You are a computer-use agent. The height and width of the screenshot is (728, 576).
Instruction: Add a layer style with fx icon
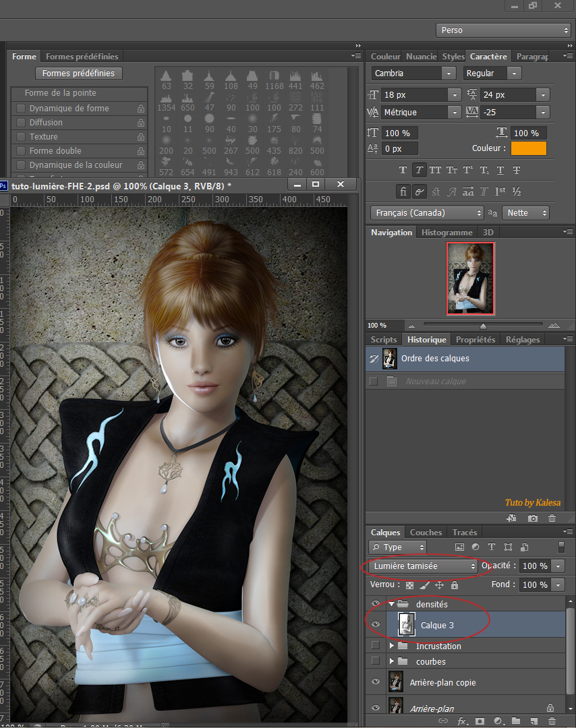point(463,721)
